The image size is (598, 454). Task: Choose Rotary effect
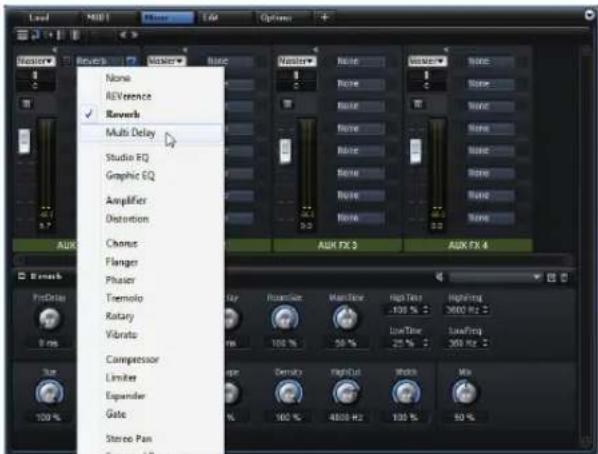tap(119, 316)
